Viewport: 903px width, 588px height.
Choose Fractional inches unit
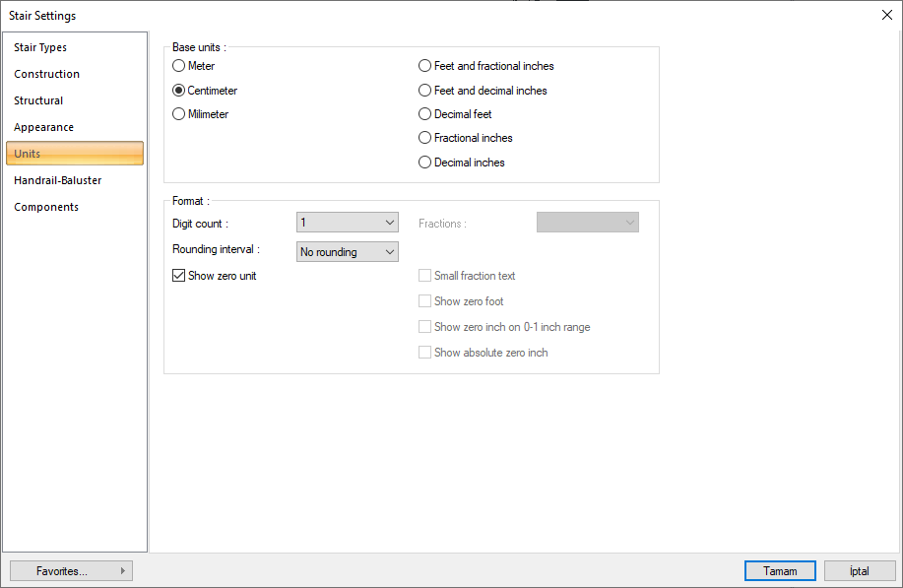[425, 138]
